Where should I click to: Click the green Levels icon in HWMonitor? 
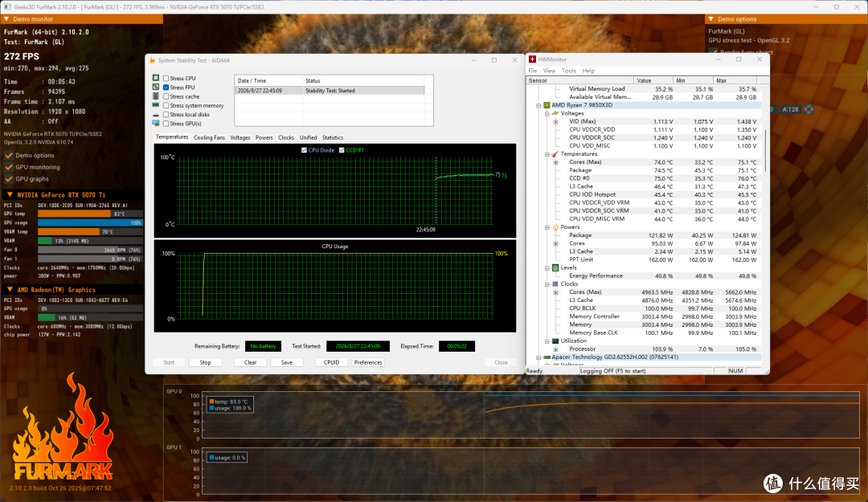[555, 267]
